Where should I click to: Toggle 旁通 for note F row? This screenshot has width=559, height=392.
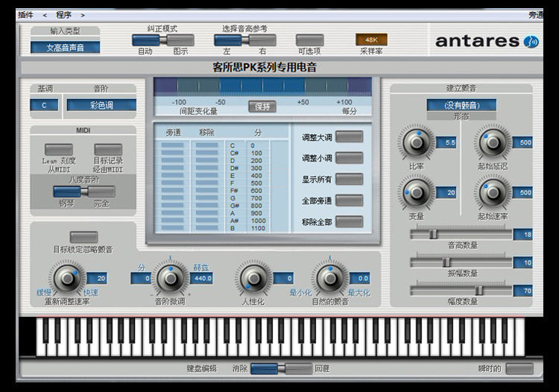click(173, 183)
